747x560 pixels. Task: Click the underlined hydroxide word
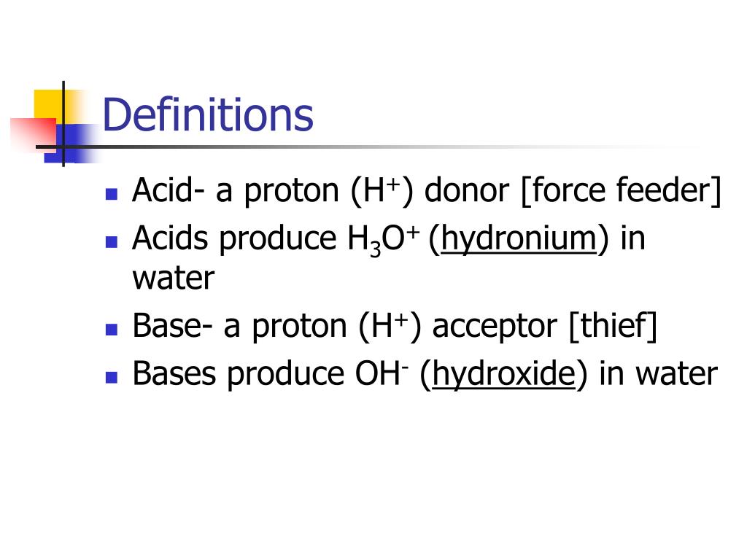(503, 374)
